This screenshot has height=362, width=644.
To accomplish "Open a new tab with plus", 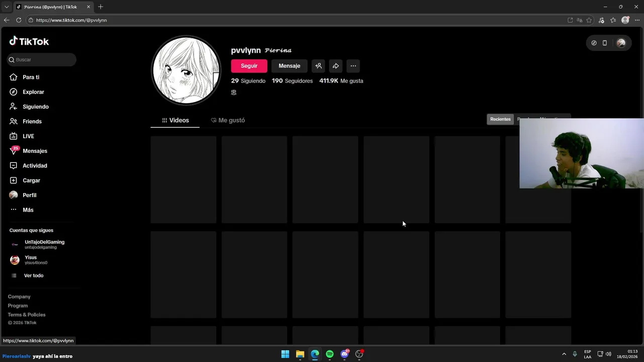I will coord(101,7).
